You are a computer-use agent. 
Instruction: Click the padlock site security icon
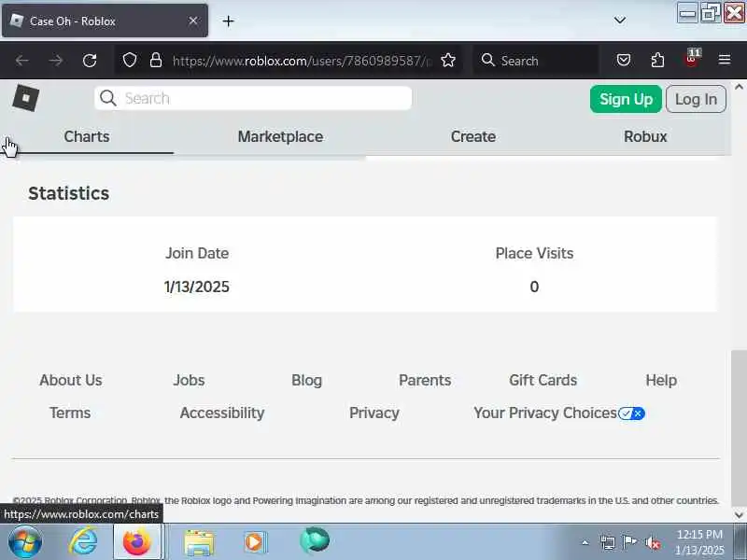click(x=156, y=61)
